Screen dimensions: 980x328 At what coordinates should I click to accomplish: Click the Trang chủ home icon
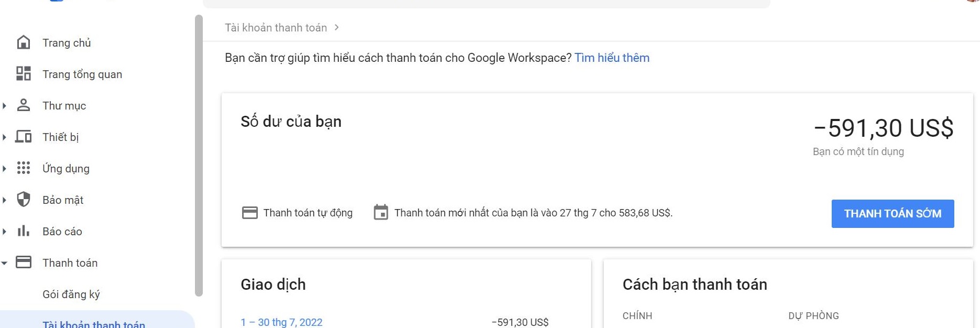(x=24, y=42)
